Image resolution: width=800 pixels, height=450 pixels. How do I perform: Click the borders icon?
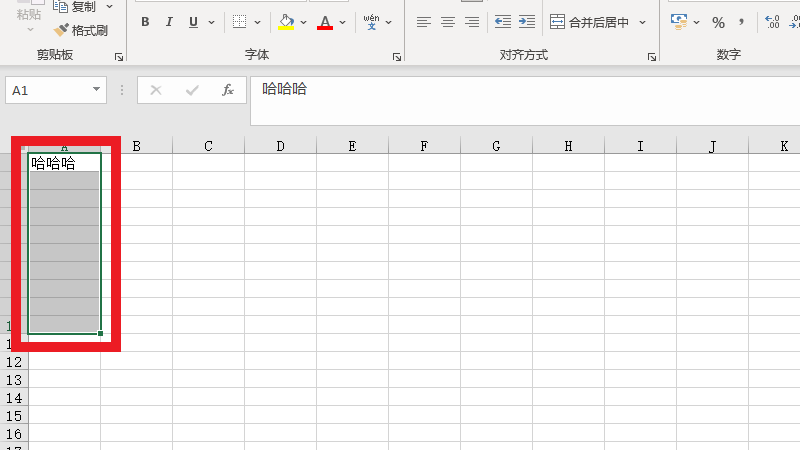[x=240, y=22]
